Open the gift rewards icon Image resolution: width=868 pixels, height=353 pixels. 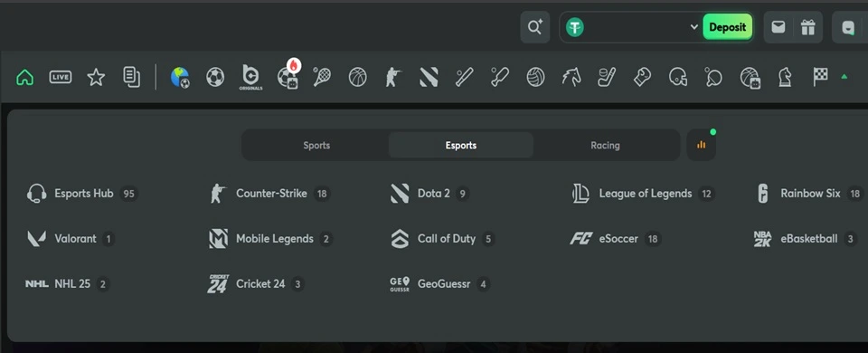pyautogui.click(x=808, y=27)
